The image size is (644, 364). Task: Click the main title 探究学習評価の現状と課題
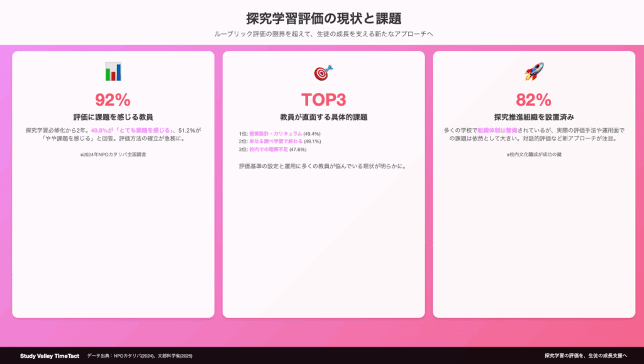[323, 18]
